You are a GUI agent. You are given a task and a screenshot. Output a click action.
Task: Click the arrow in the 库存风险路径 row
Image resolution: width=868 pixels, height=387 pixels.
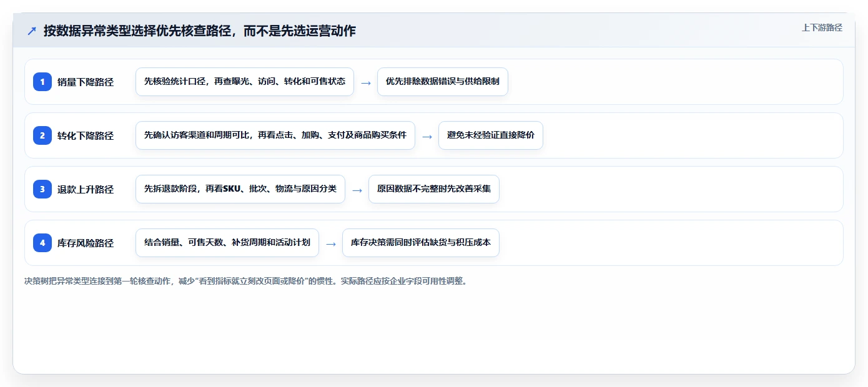click(x=331, y=243)
